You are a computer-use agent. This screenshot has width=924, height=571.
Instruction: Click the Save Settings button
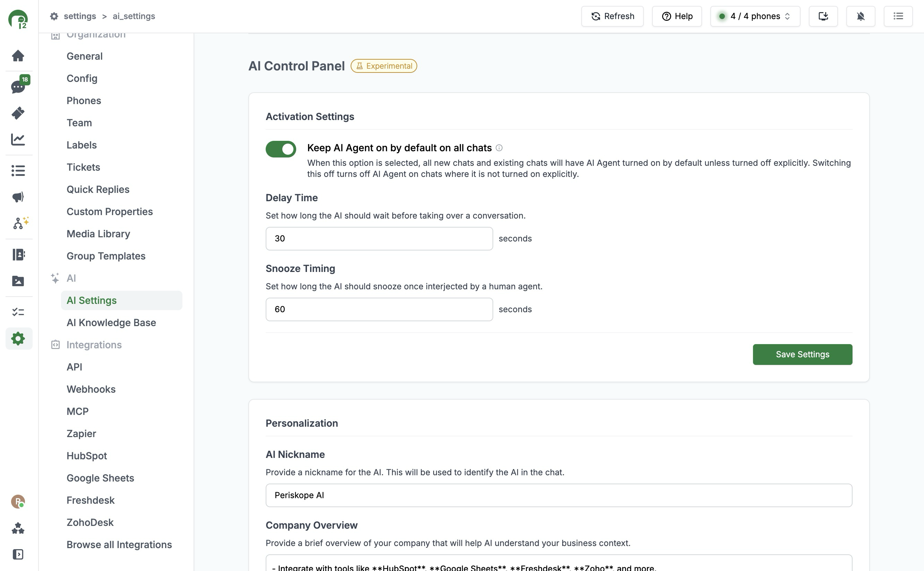pyautogui.click(x=802, y=355)
